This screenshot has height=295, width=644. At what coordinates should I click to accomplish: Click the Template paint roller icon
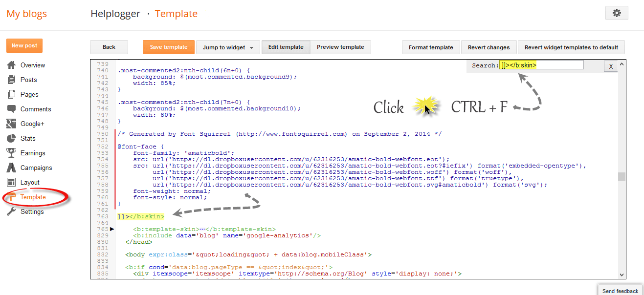pyautogui.click(x=11, y=197)
